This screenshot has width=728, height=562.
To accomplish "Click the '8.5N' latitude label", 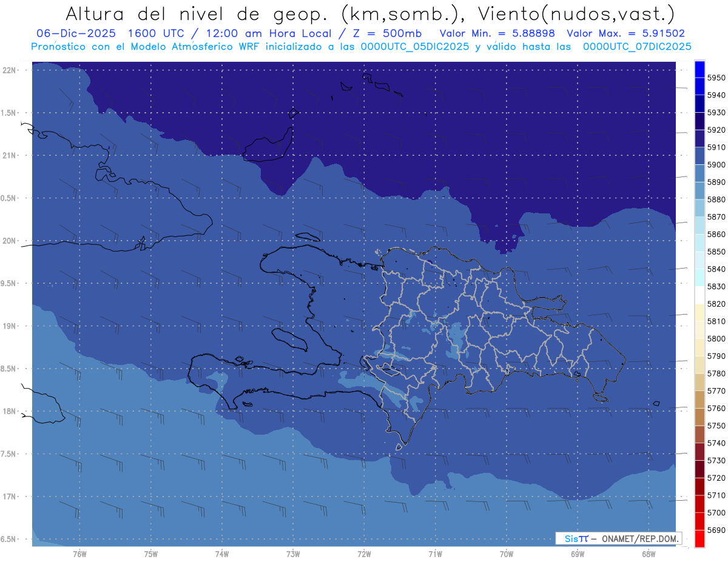I will point(9,369).
